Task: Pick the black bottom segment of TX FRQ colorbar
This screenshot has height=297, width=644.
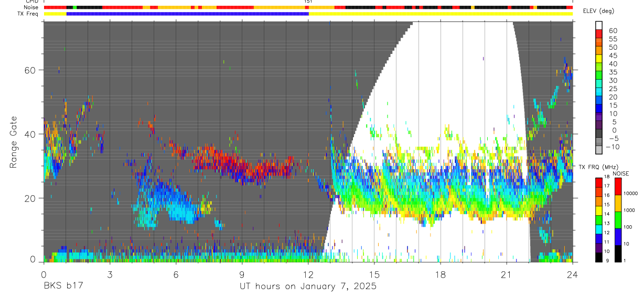Action: [x=598, y=257]
